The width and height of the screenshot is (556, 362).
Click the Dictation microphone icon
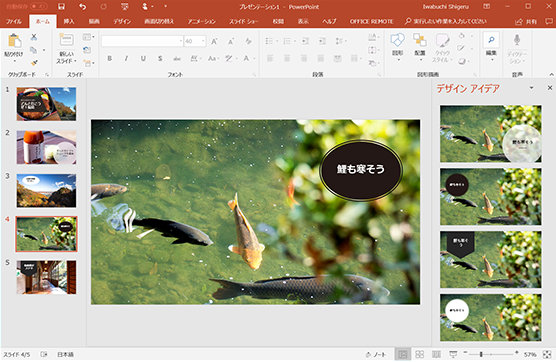517,40
